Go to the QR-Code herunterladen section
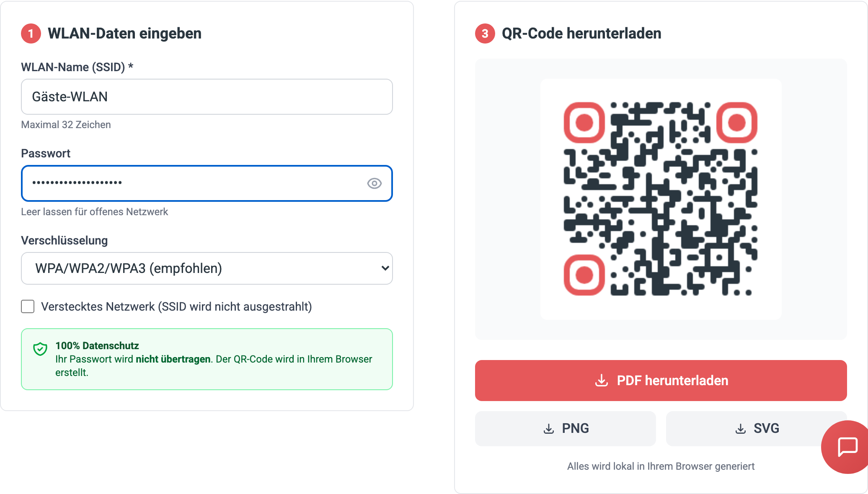 point(581,33)
